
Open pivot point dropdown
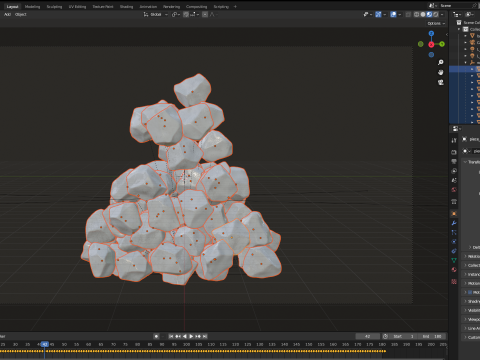pos(176,14)
